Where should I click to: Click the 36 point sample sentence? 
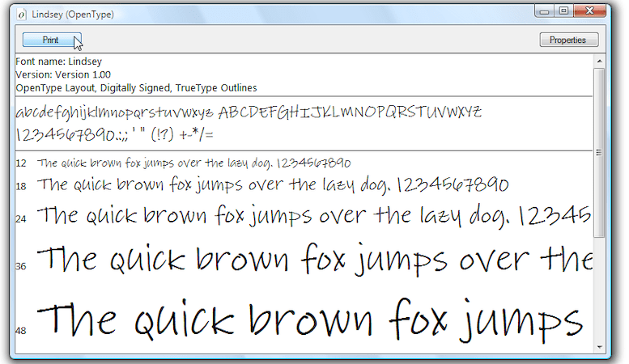pos(315,259)
